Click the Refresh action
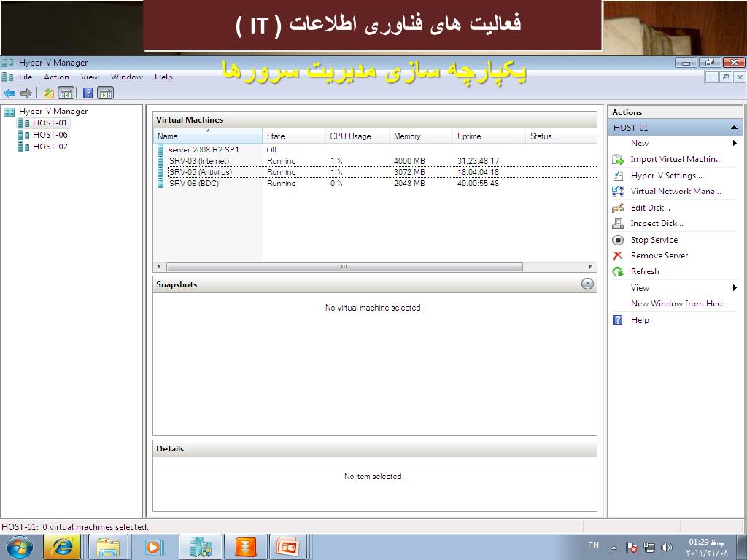 tap(645, 271)
